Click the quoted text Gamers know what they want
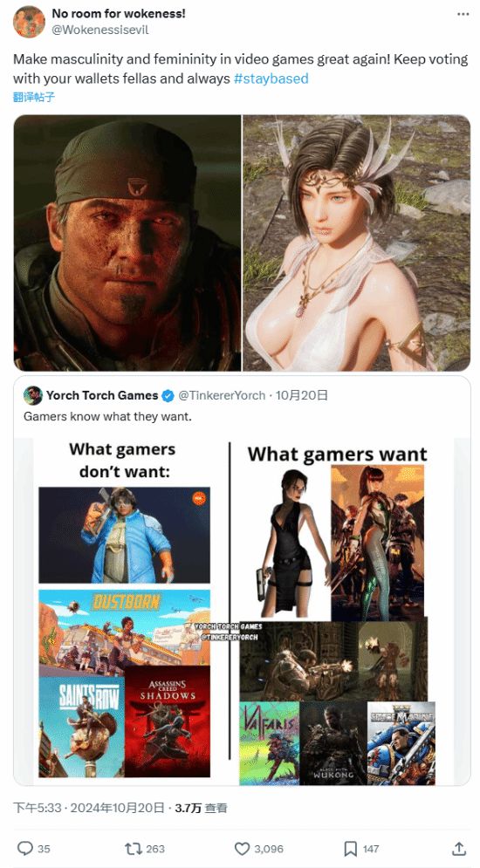Image resolution: width=480 pixels, height=868 pixels. coord(107,416)
